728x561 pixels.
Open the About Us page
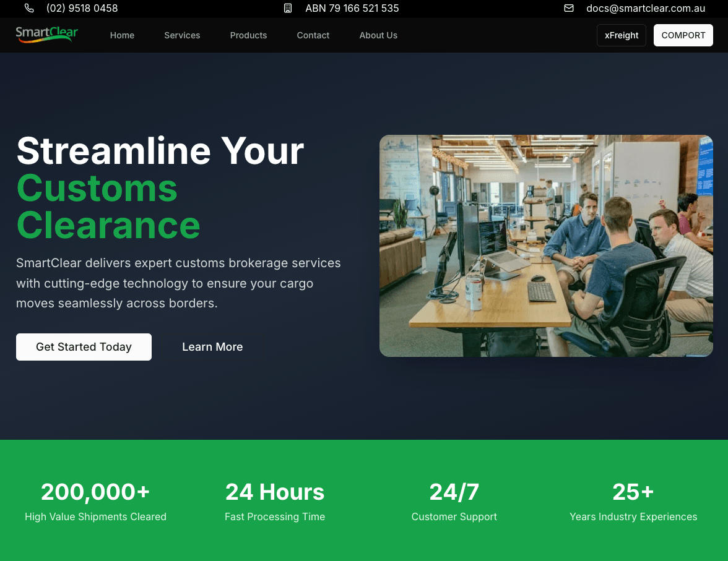click(x=378, y=35)
